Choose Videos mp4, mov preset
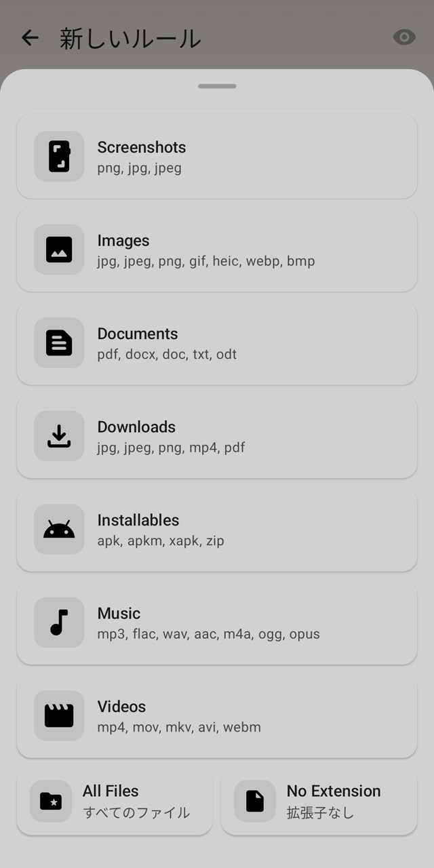The height and width of the screenshot is (868, 434). pyautogui.click(x=217, y=716)
